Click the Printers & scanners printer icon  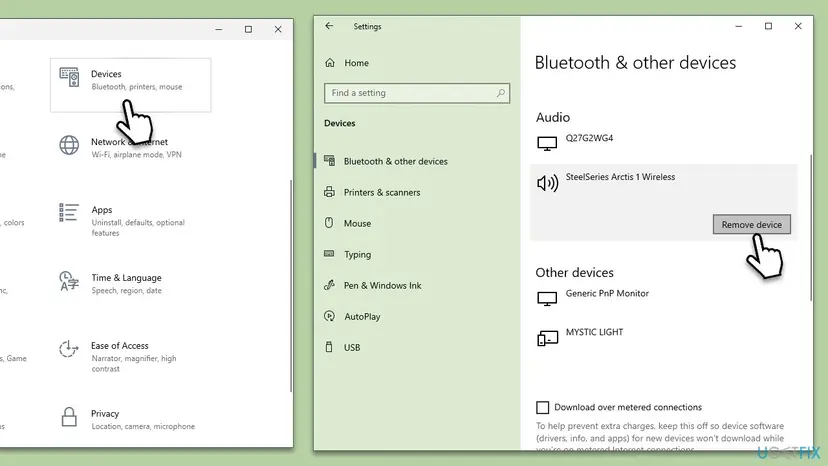tap(330, 192)
